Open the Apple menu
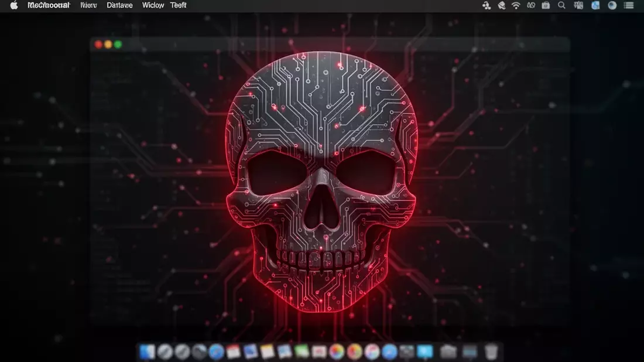The height and width of the screenshot is (362, 644). [14, 5]
